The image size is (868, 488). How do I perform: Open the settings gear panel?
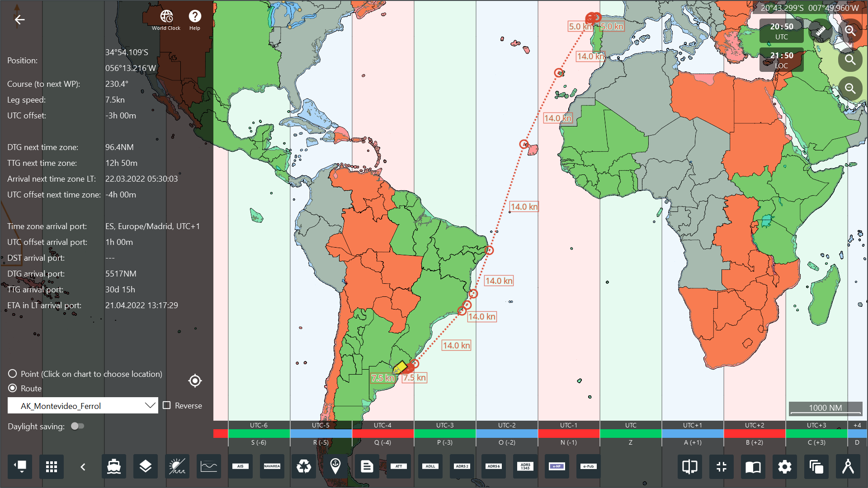pos(785,466)
